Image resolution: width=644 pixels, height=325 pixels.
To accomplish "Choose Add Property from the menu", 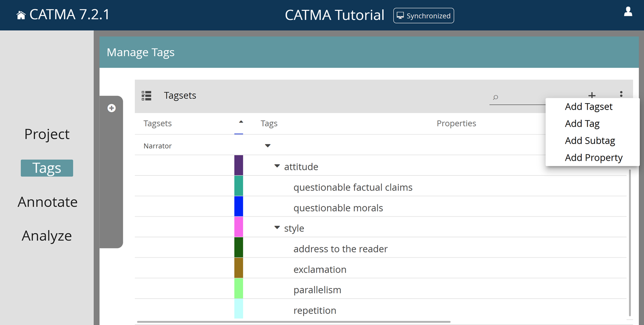I will pos(594,158).
